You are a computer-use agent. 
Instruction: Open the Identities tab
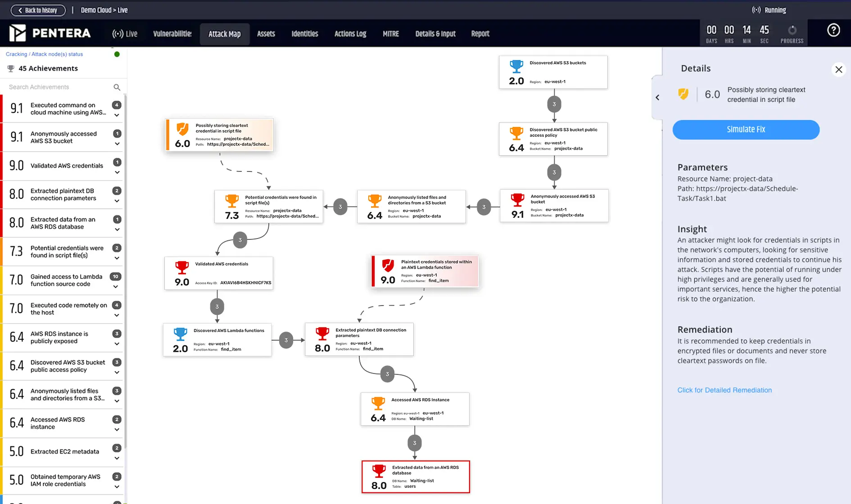click(x=305, y=34)
